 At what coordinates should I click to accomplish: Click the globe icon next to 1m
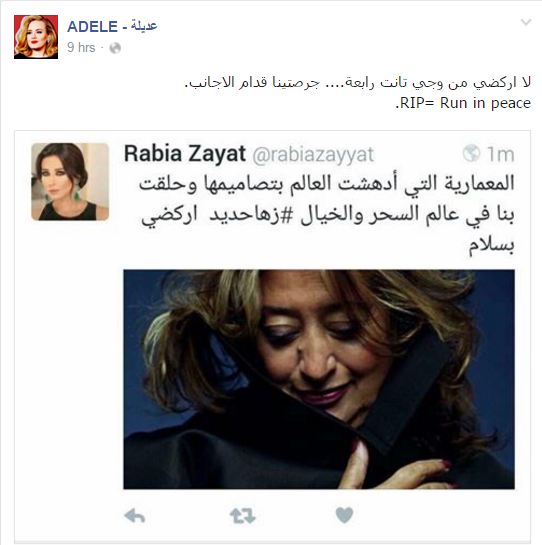[x=471, y=153]
